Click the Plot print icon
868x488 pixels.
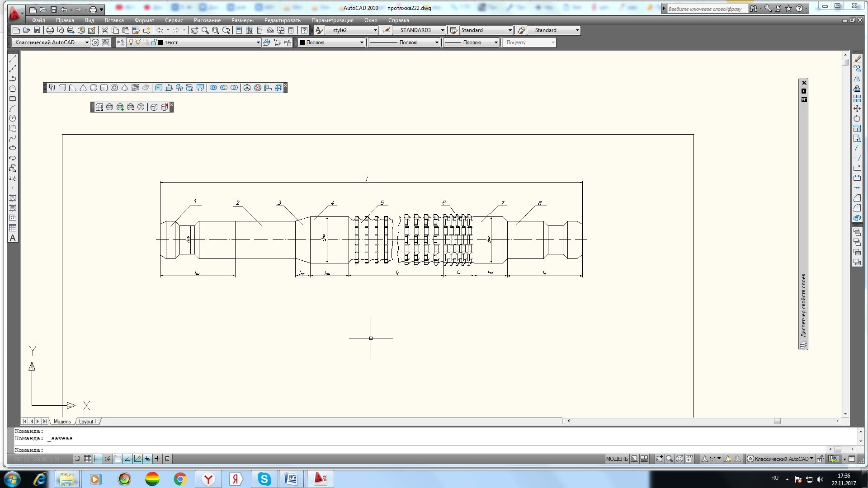[50, 30]
